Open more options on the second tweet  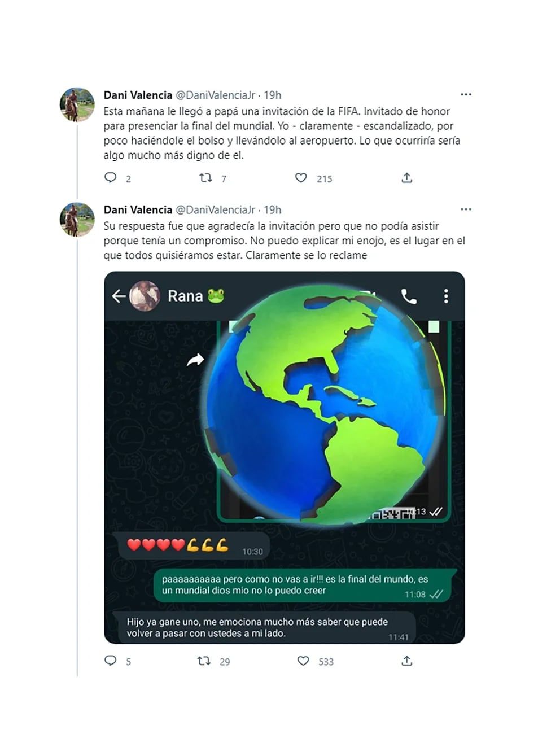[466, 209]
